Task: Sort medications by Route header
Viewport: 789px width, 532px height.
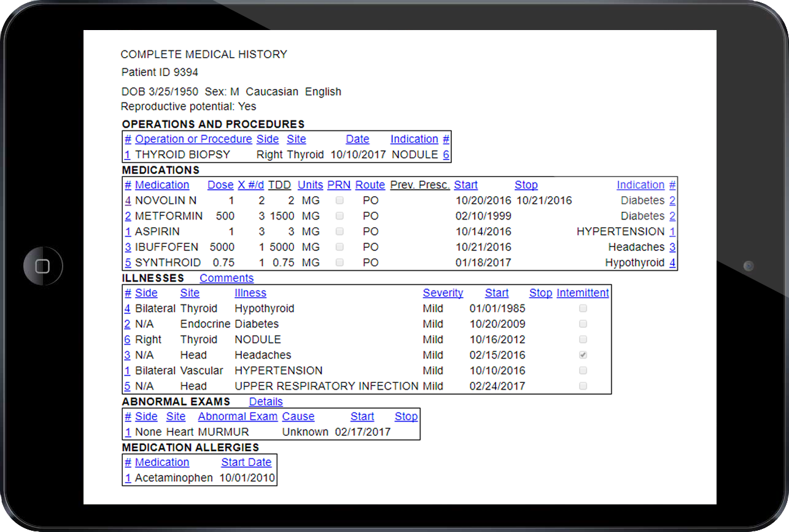Action: click(370, 185)
